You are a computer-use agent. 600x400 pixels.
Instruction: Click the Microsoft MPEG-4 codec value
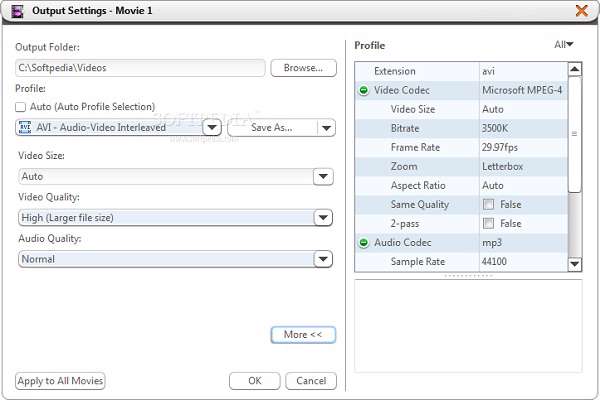tap(522, 90)
